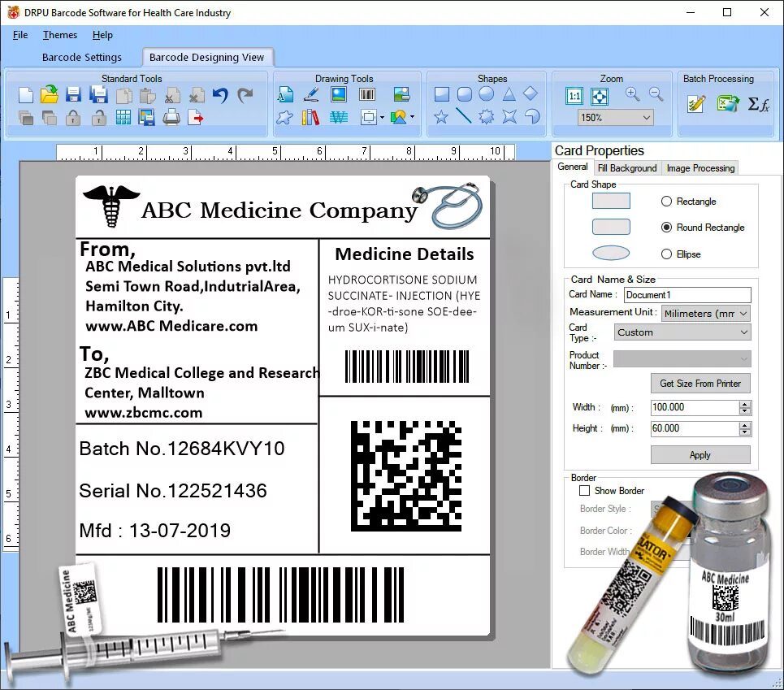Image resolution: width=784 pixels, height=690 pixels.
Task: Select the Line drawing tool
Action: [x=464, y=116]
